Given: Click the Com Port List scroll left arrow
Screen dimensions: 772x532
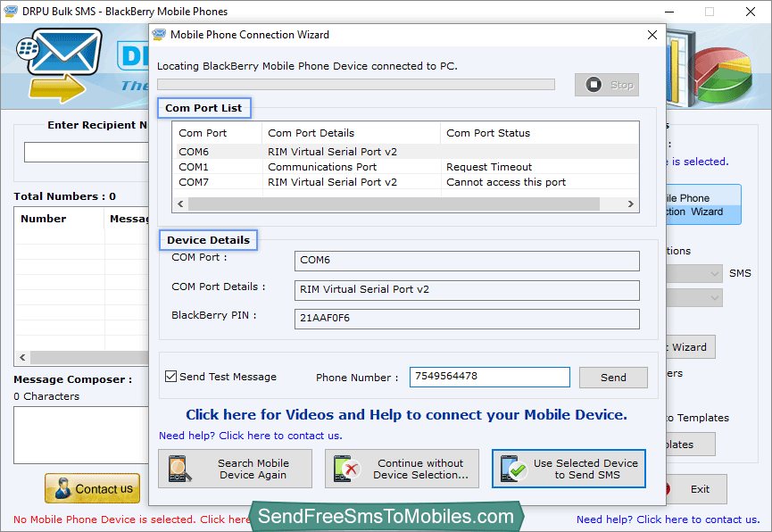Looking at the screenshot, I should 180,204.
